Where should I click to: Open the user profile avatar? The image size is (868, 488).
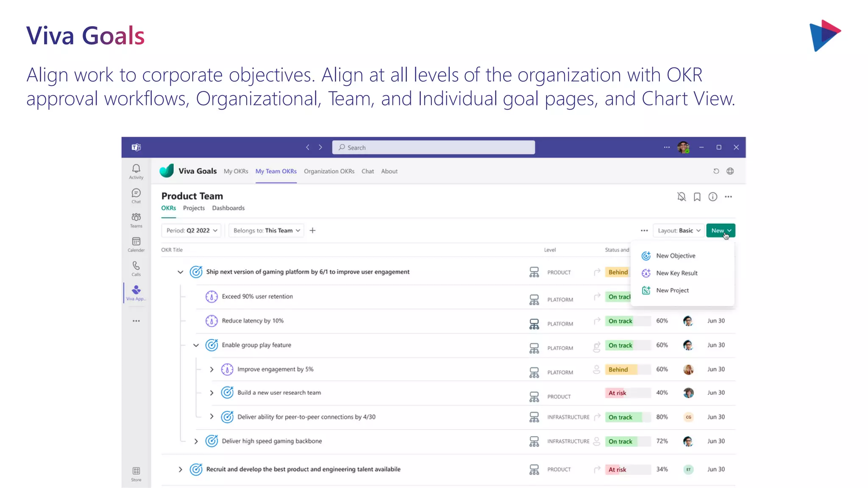[683, 147]
